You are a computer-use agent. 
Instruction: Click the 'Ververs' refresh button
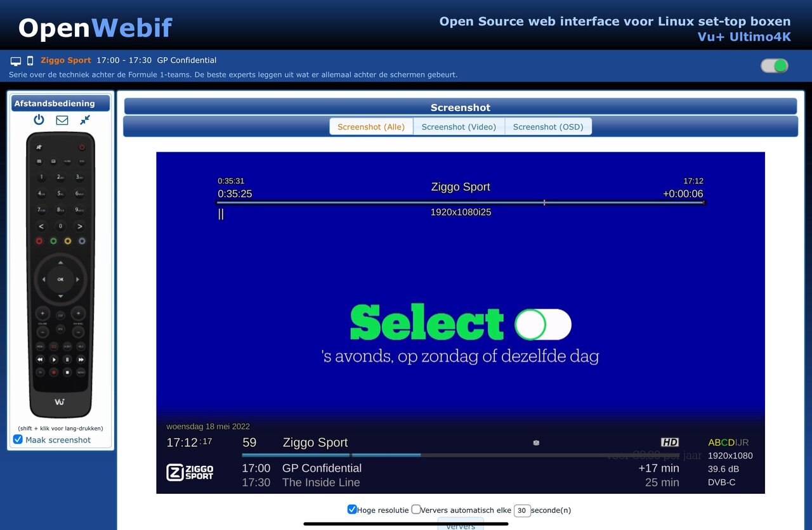pyautogui.click(x=461, y=524)
